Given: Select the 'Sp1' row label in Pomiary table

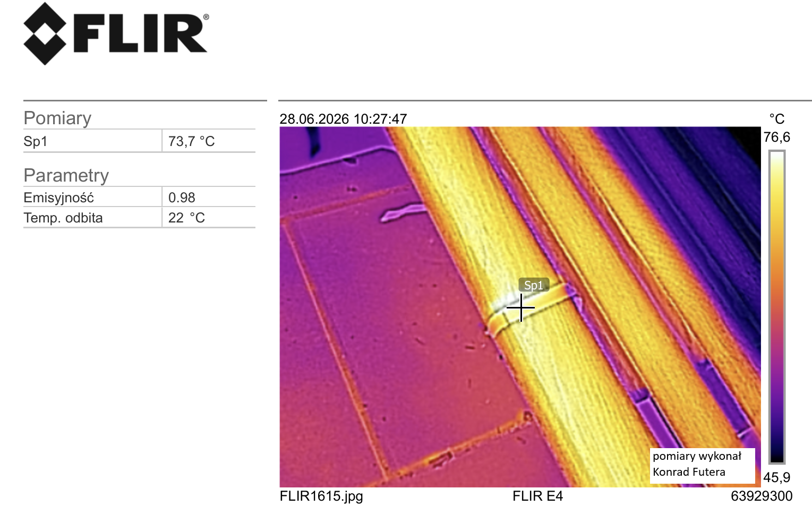Looking at the screenshot, I should pyautogui.click(x=36, y=141).
